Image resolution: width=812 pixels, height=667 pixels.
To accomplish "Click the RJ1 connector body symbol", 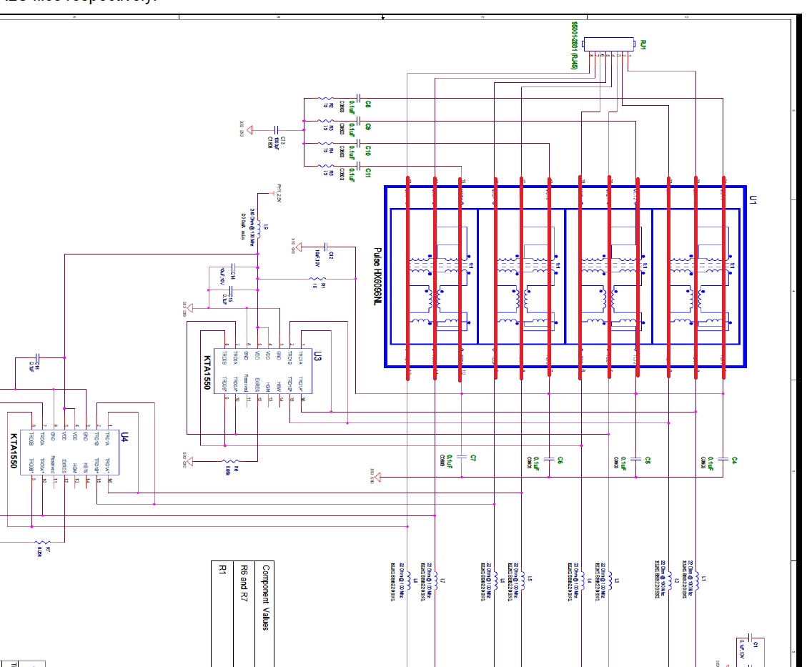I will tap(608, 44).
